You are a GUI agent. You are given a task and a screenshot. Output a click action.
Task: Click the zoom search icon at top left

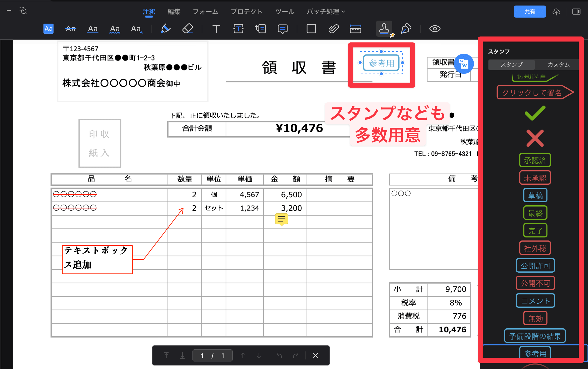click(23, 11)
